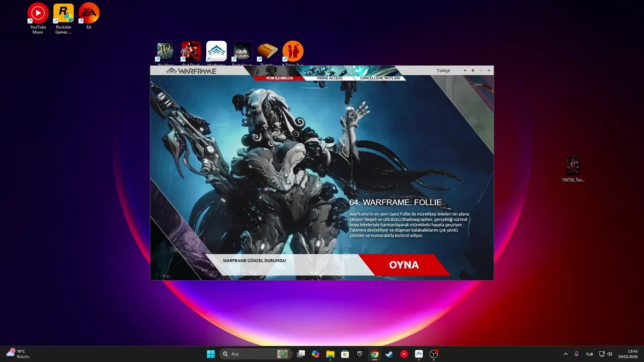Viewport: 644px width, 362px height.
Task: Click the microphone icon in system tray
Action: (577, 354)
